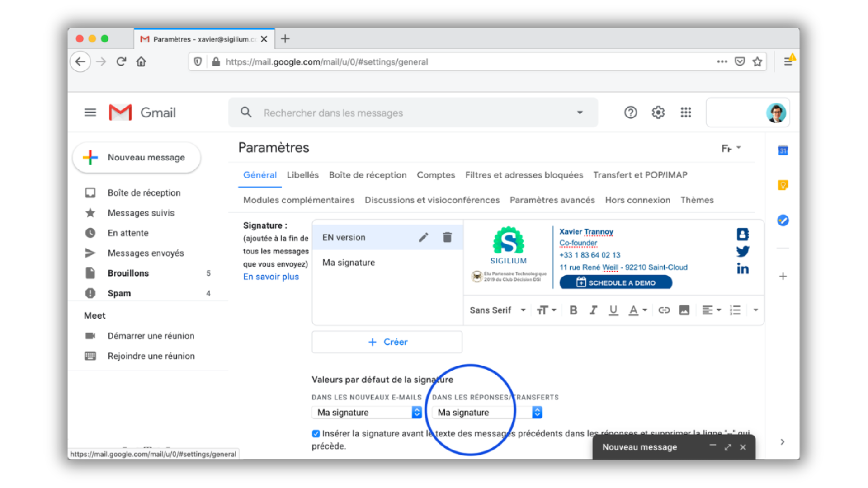Insert a link in the signature
The image size is (868, 488).
coord(664,310)
